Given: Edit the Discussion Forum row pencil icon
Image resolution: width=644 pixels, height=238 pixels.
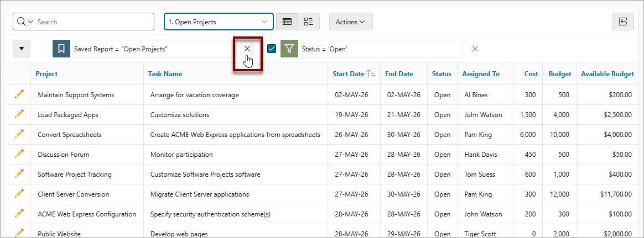Looking at the screenshot, I should coord(19,154).
